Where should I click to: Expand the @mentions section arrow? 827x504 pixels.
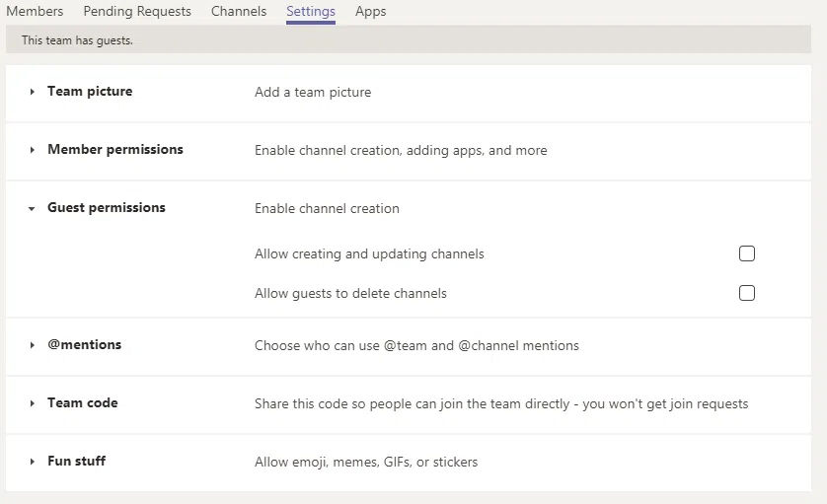(33, 345)
